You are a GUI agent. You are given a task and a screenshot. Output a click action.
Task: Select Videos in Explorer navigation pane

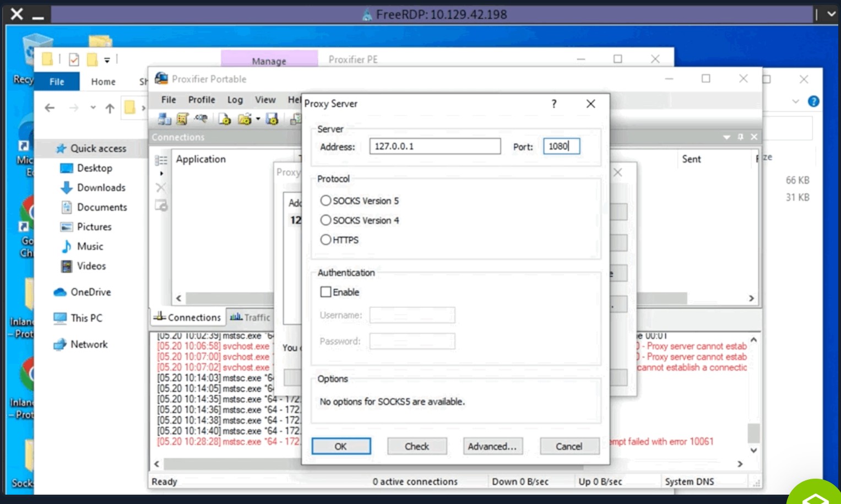coord(83,266)
